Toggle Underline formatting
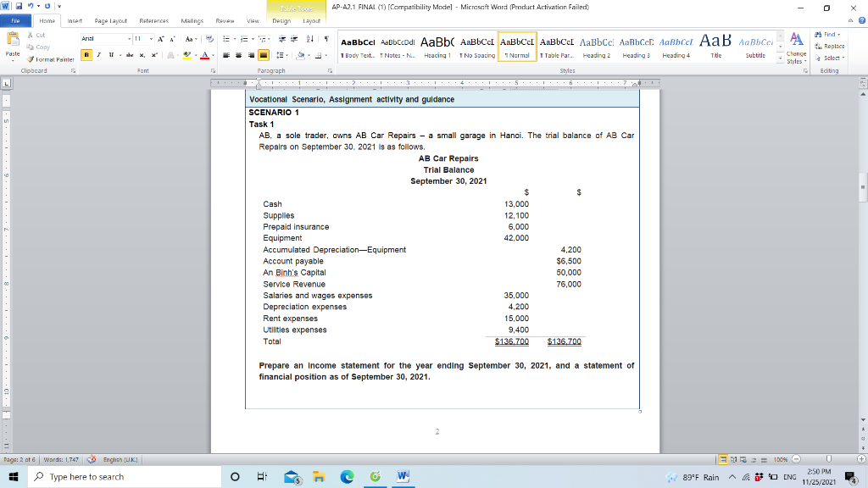Viewport: 868px width, 488px height. (x=111, y=55)
